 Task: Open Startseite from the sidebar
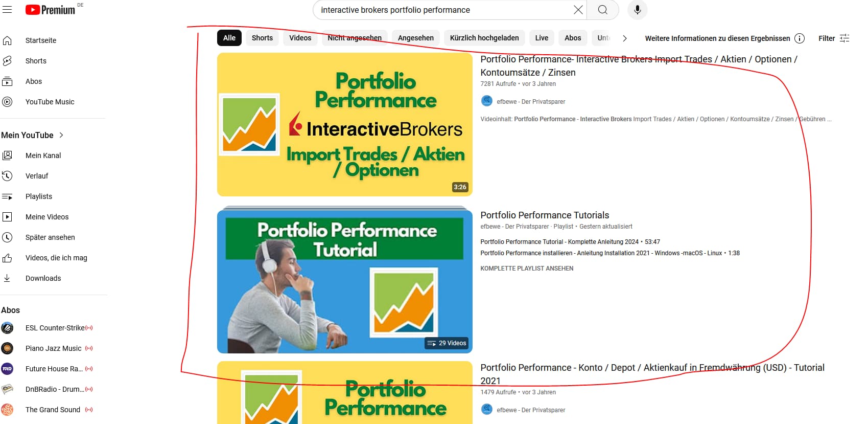coord(41,40)
